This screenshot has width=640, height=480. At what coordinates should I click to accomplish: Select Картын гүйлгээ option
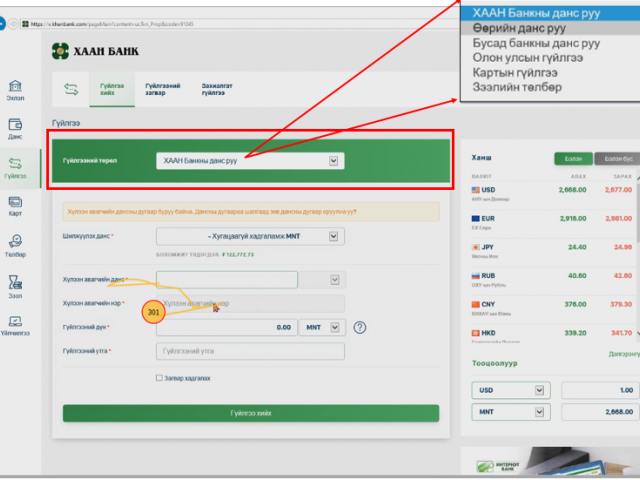coord(550,72)
